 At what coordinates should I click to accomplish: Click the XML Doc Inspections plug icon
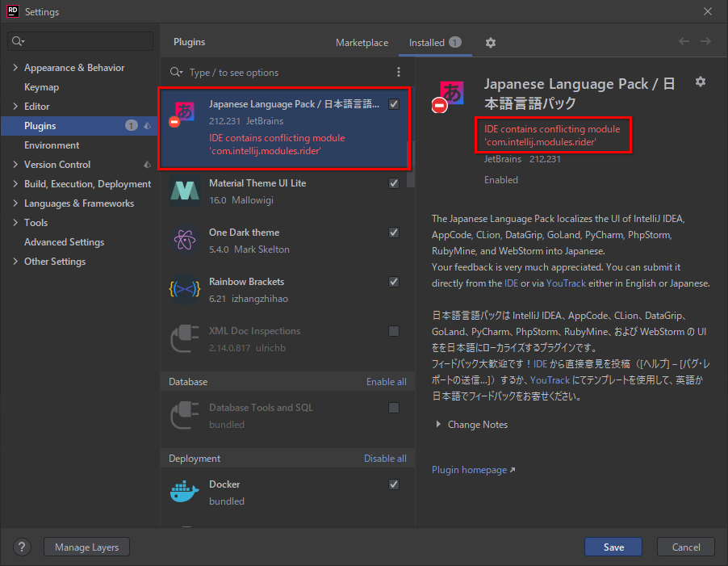click(x=185, y=338)
